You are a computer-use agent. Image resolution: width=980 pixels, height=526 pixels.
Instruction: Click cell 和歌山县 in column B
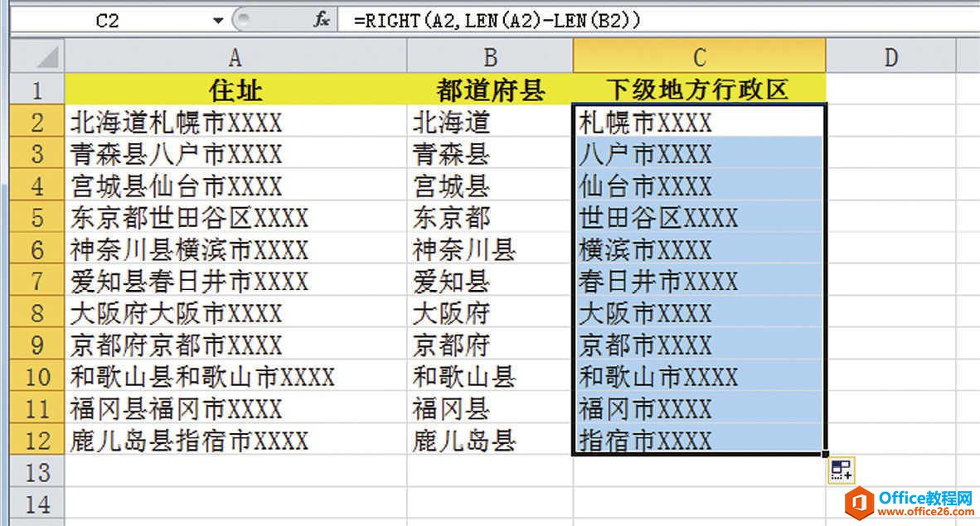[x=490, y=376]
